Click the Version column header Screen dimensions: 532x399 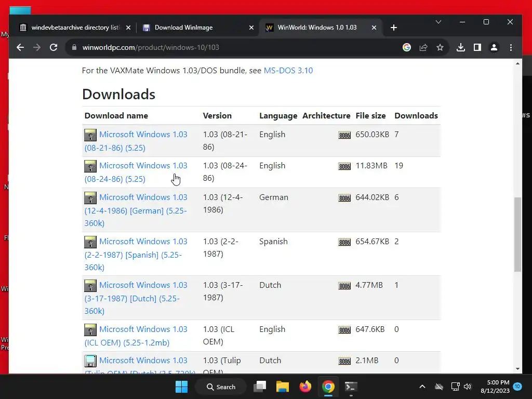click(217, 116)
